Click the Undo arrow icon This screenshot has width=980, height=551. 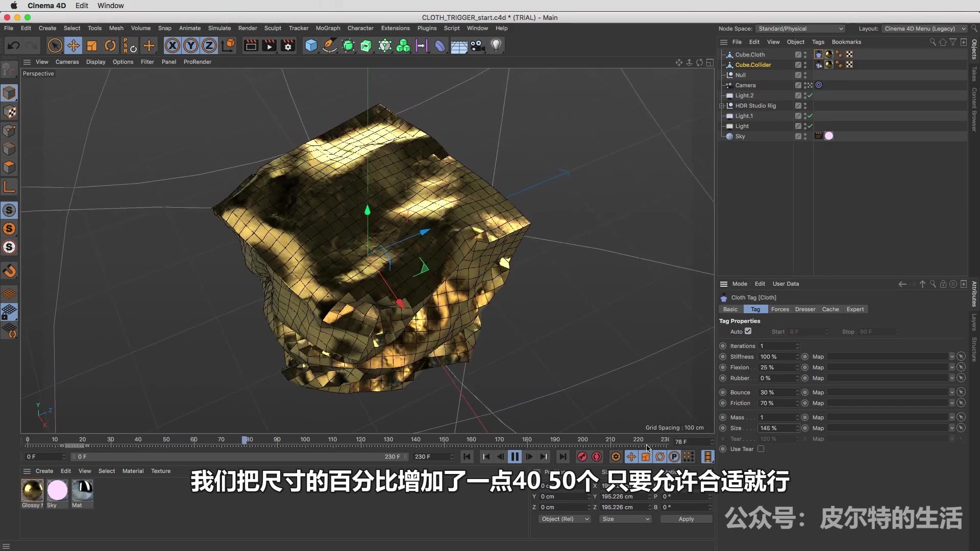click(x=14, y=46)
